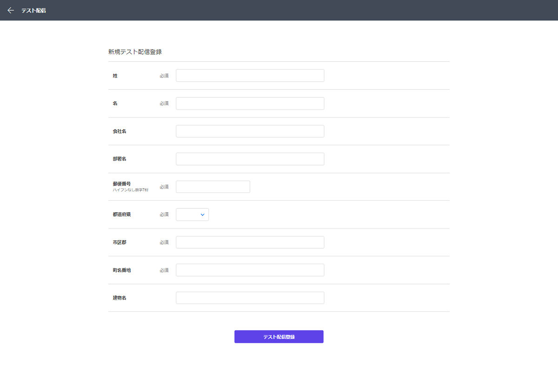Viewport: 558px width, 392px height.
Task: Click the 市区郡 label
Action: [x=120, y=242]
